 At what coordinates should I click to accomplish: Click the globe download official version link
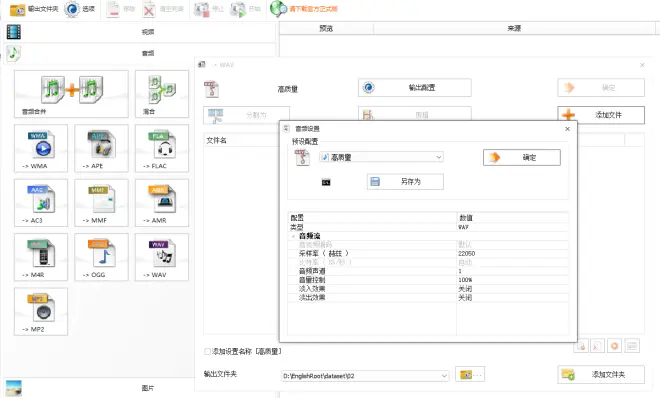(304, 9)
